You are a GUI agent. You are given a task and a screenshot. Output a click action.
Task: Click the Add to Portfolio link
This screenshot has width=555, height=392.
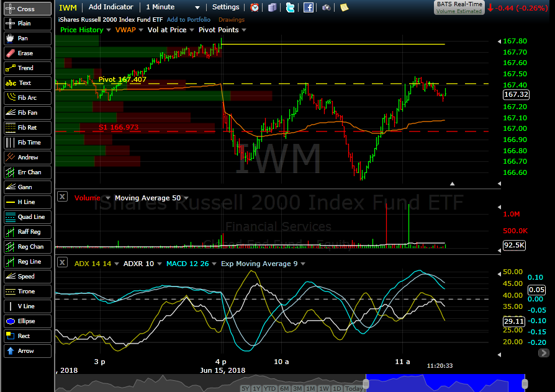(x=189, y=20)
